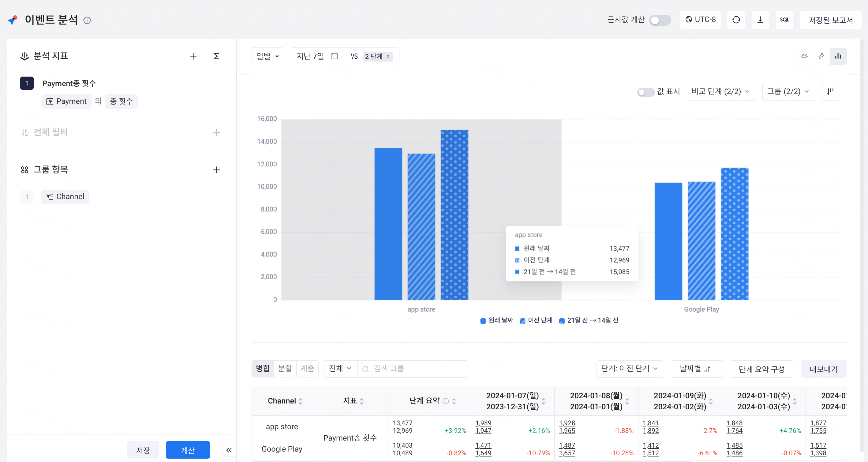868x462 pixels.
Task: Open the SQL view icon
Action: point(784,20)
